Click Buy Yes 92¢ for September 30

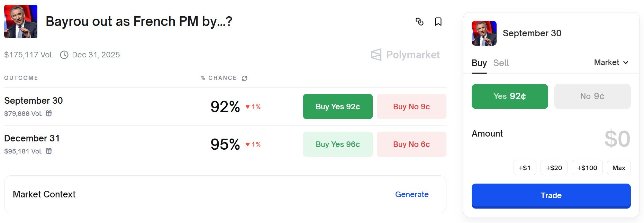tap(338, 106)
